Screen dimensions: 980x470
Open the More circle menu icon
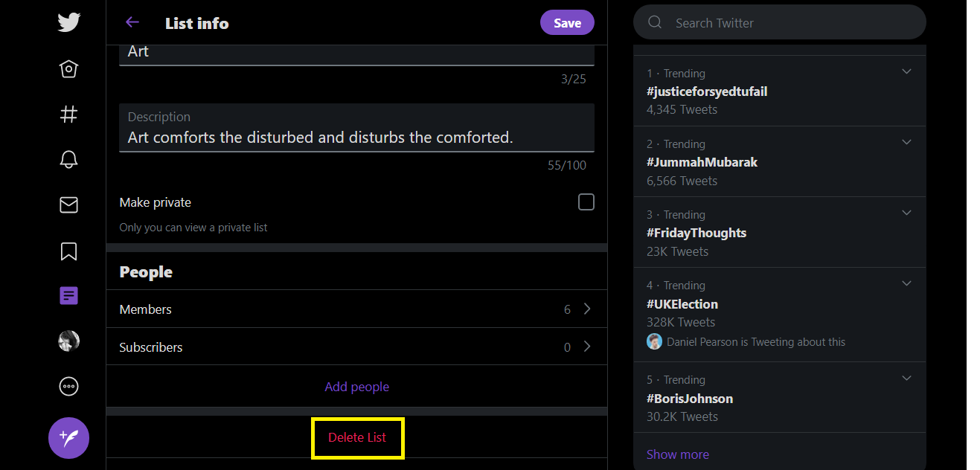(x=68, y=387)
